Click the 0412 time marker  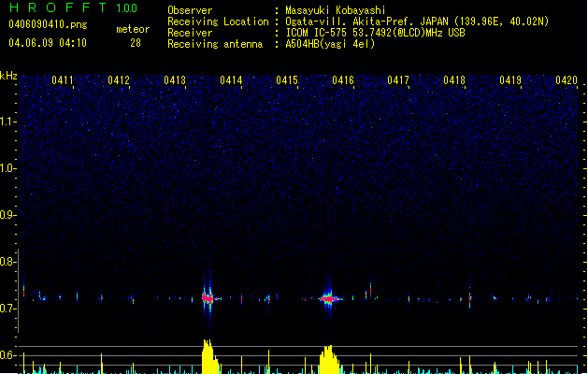pos(119,80)
